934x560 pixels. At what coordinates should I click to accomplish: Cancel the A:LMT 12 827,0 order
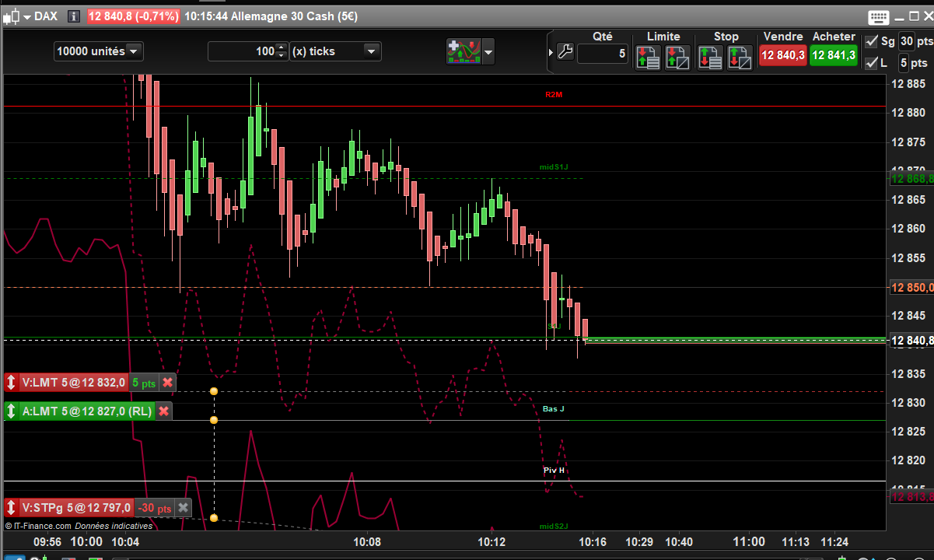pyautogui.click(x=163, y=411)
